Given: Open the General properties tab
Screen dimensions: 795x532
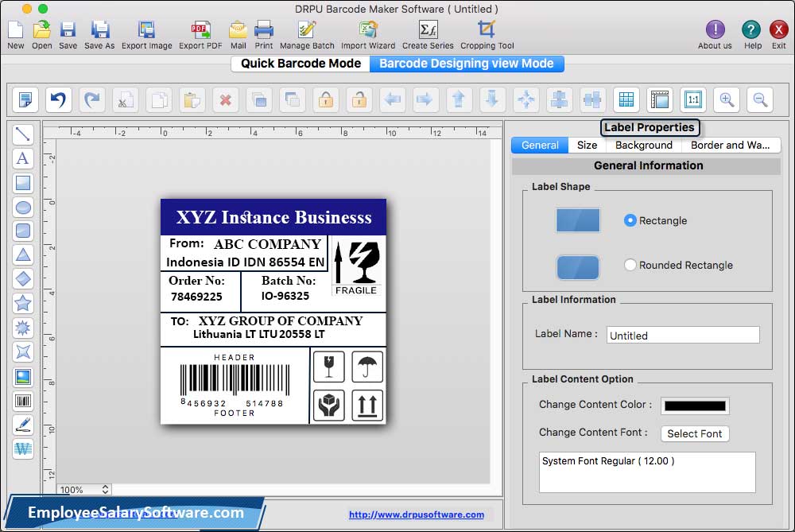Looking at the screenshot, I should tap(540, 145).
